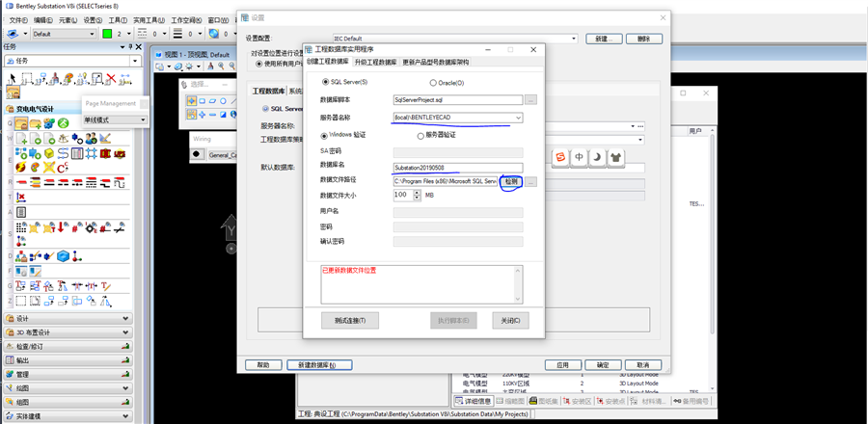Click the T pencil text edit icon in row G
This screenshot has width=868, height=424.
105,286
